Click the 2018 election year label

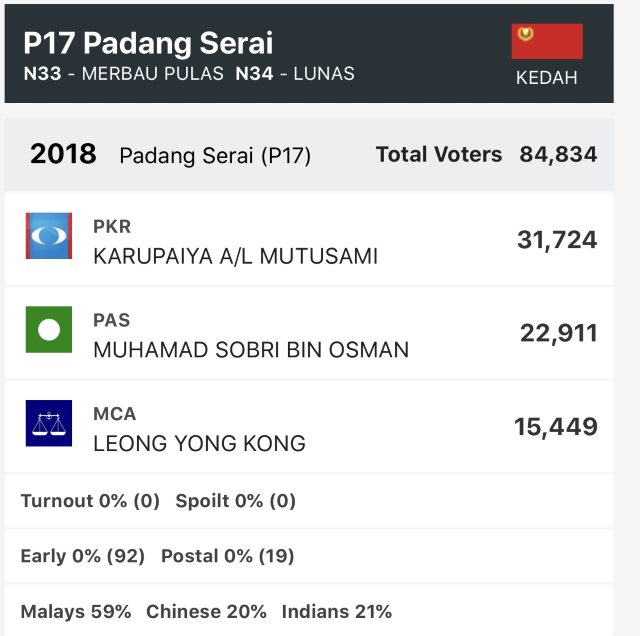(63, 154)
